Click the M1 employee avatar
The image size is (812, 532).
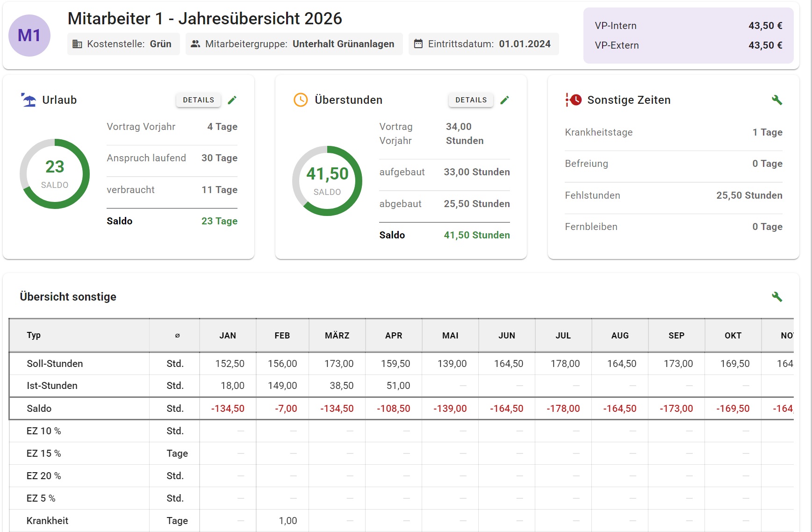(x=29, y=36)
